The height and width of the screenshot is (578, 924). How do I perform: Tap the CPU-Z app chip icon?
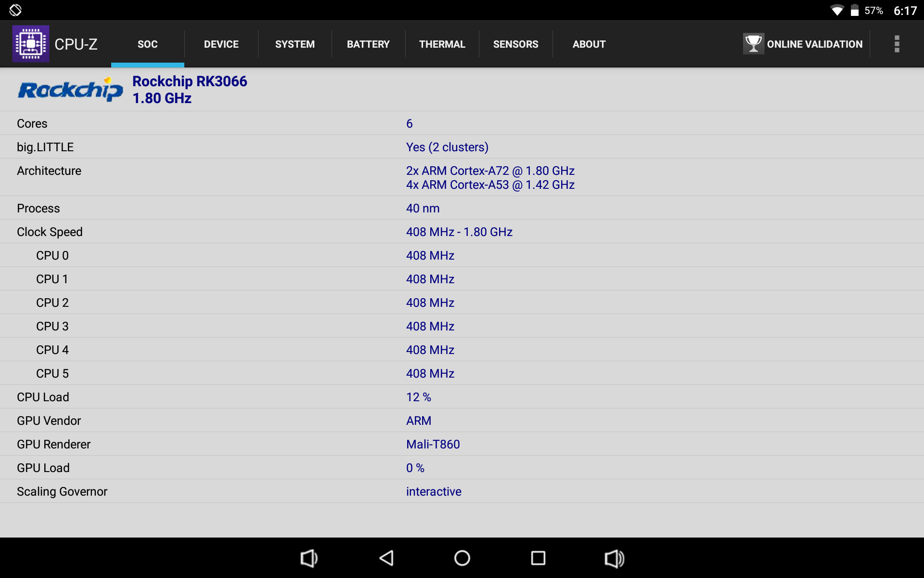30,44
